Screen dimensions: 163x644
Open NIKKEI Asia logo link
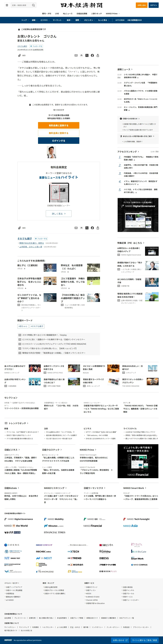pos(130,526)
